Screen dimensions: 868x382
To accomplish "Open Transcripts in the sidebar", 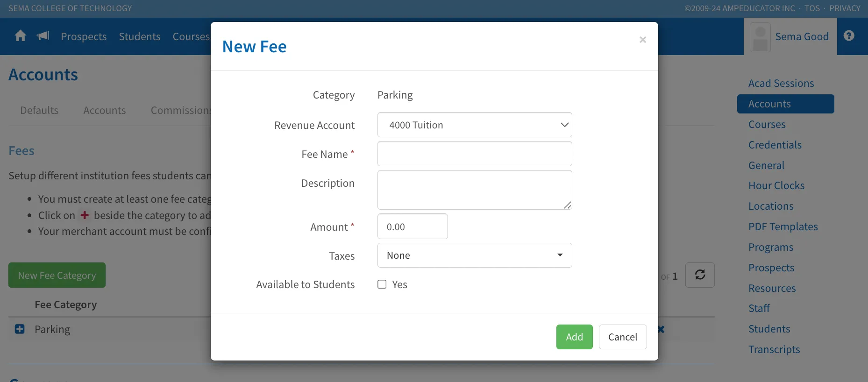I will point(774,349).
